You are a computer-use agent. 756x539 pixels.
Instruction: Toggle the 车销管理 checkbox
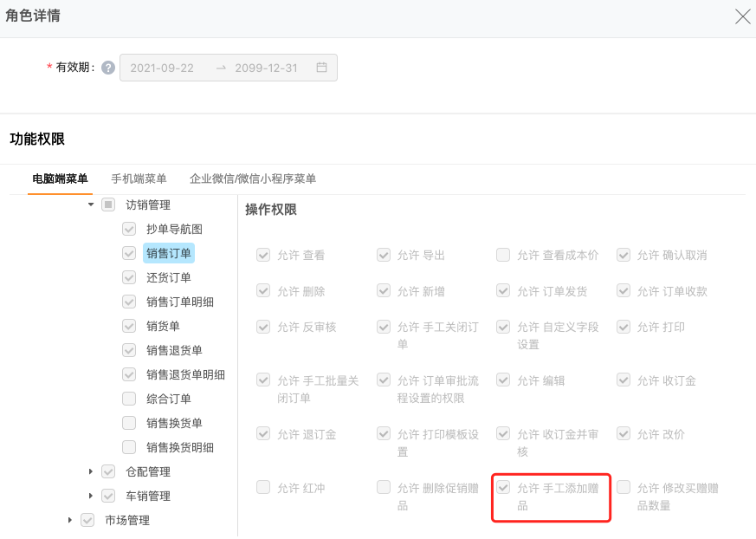tap(108, 496)
